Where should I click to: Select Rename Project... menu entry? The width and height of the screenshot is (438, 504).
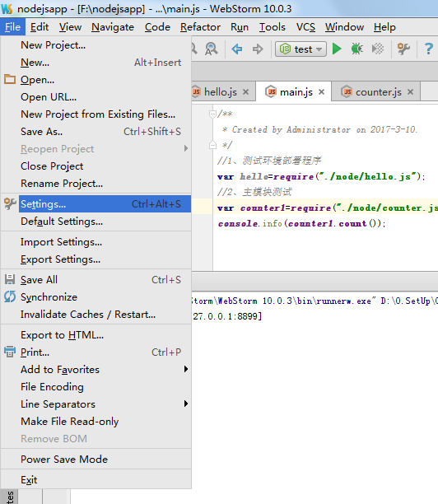[96, 183]
